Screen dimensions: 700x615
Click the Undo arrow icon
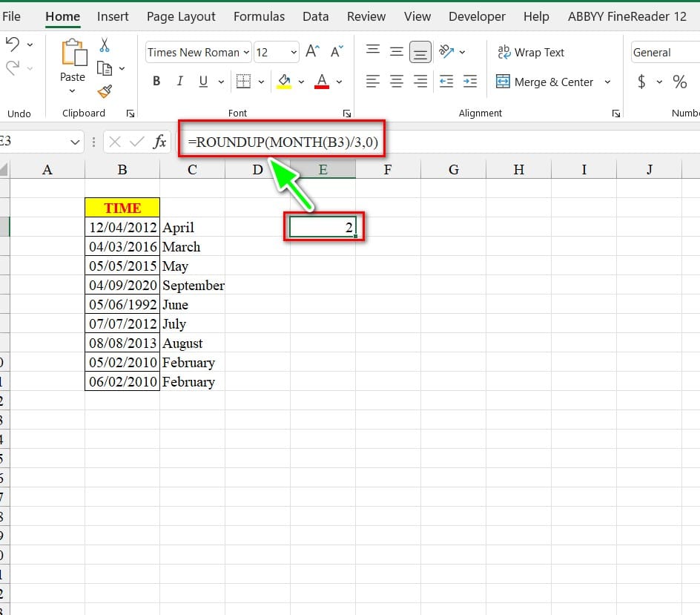click(13, 45)
